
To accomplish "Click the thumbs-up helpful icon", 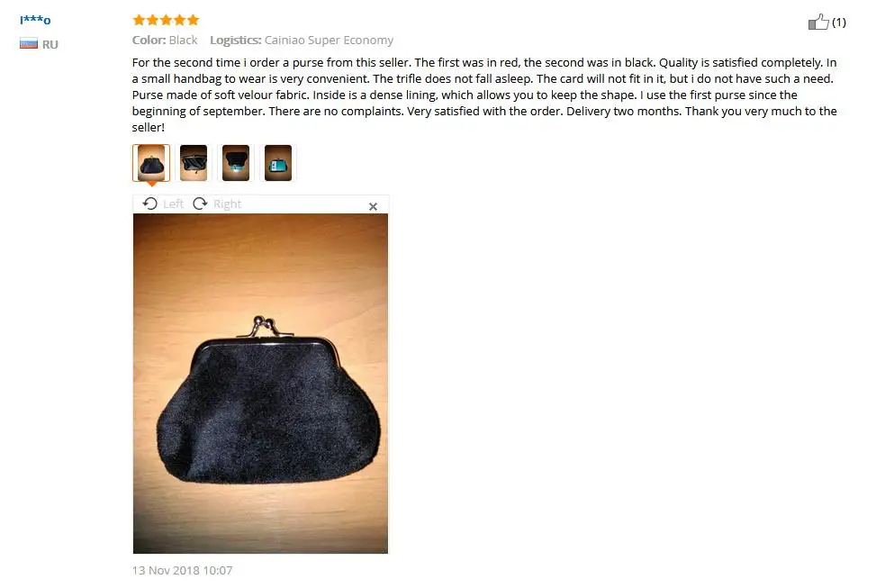I will click(x=818, y=22).
